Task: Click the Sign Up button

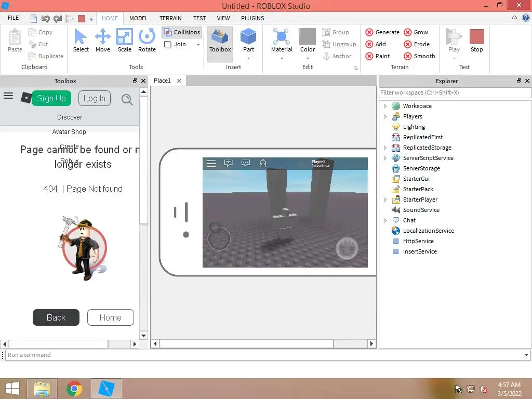Action: pyautogui.click(x=51, y=98)
